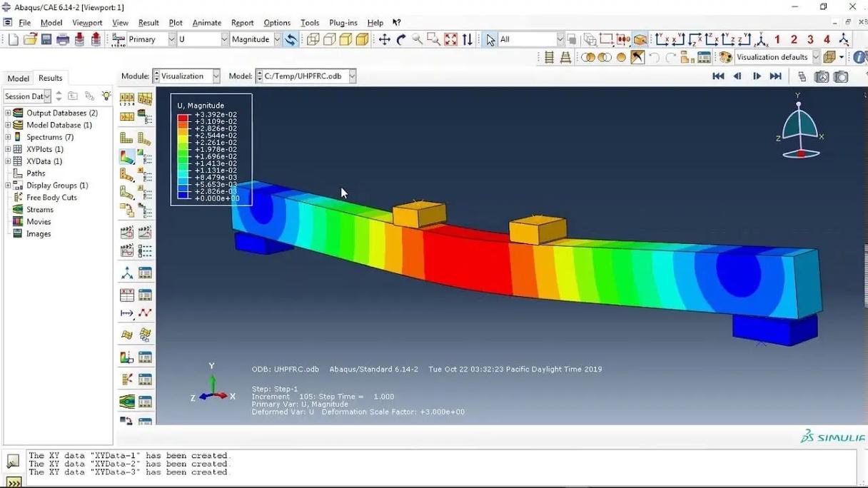
Task: Apply the number 1 custom view
Action: [x=777, y=40]
